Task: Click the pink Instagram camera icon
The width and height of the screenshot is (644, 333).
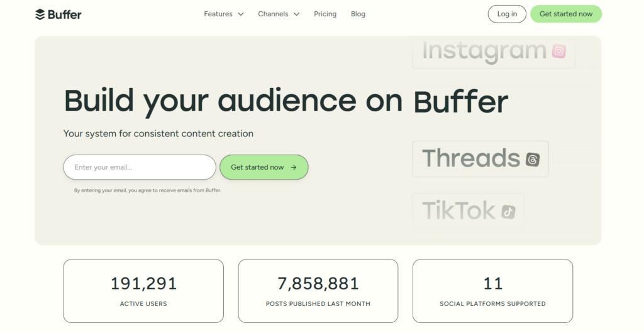Action: coord(558,52)
